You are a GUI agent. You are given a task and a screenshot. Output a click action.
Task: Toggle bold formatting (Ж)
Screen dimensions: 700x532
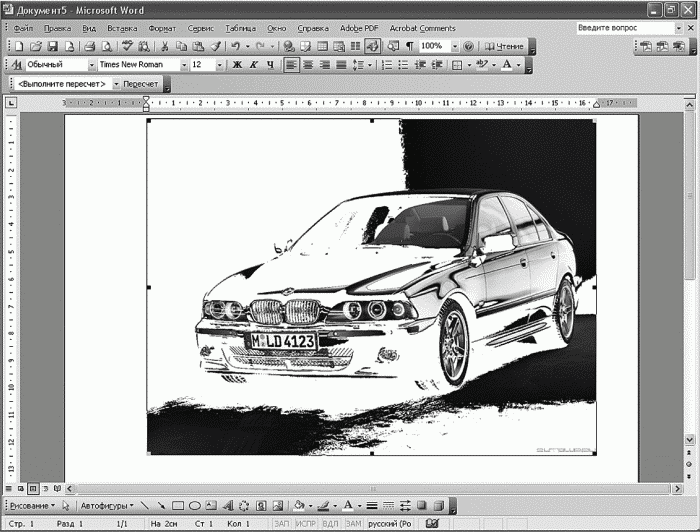tap(238, 65)
